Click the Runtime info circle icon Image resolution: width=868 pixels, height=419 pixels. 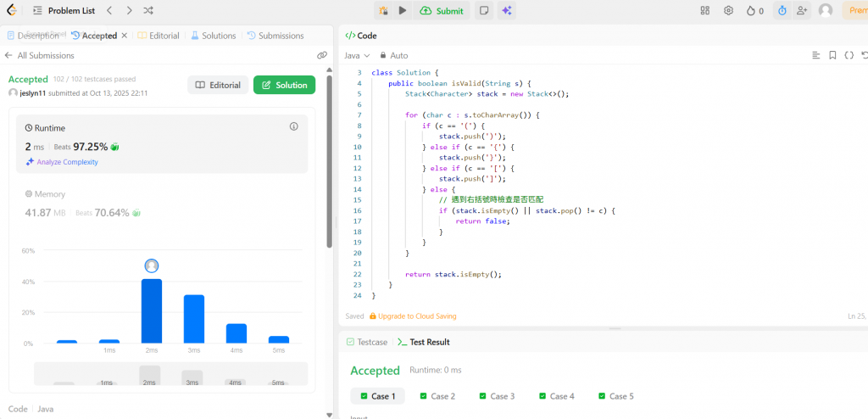294,127
